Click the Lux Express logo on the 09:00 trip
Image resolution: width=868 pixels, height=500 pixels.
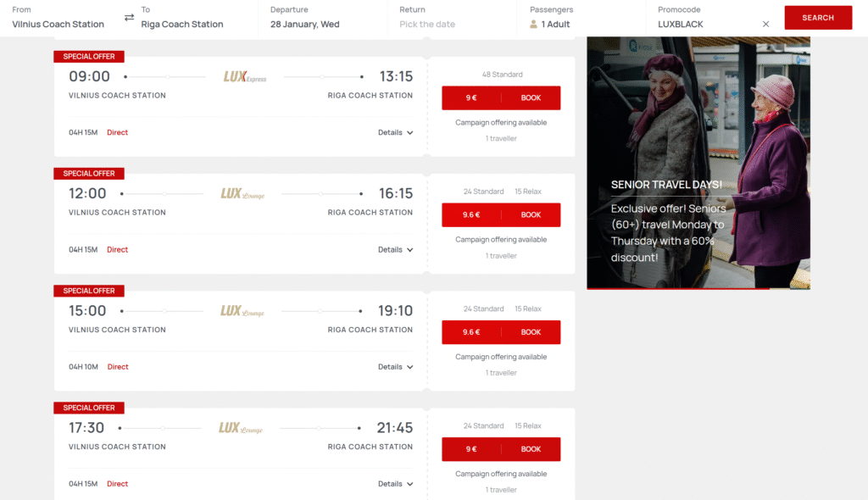(x=244, y=75)
